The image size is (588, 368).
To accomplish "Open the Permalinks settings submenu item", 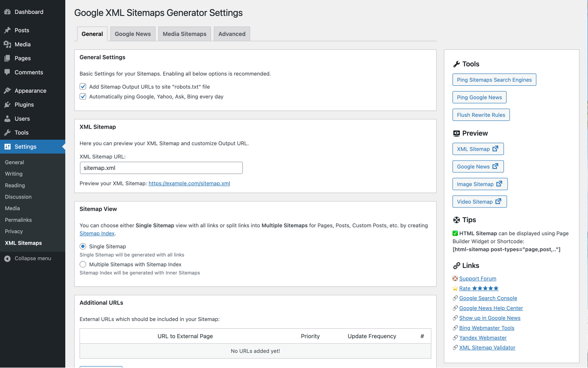I will tap(18, 220).
